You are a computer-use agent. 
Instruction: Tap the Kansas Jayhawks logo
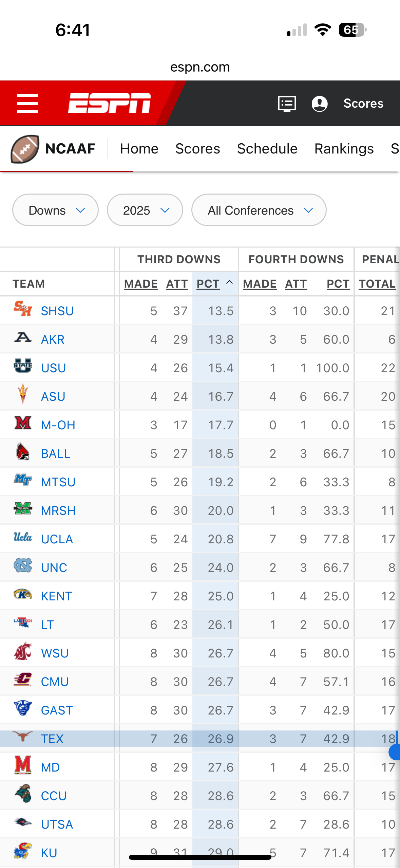pos(23,851)
